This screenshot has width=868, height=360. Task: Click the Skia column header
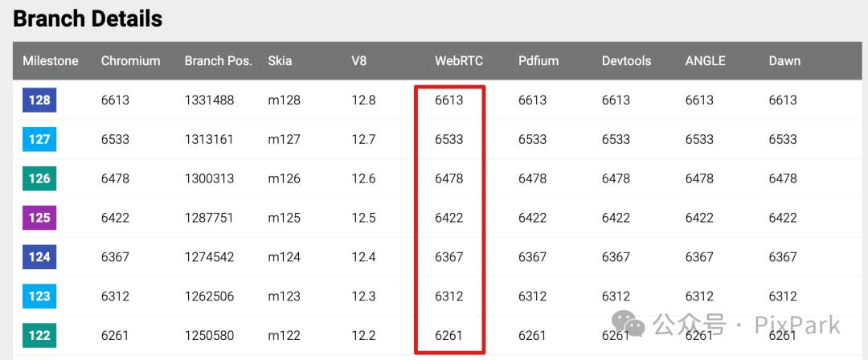point(280,61)
